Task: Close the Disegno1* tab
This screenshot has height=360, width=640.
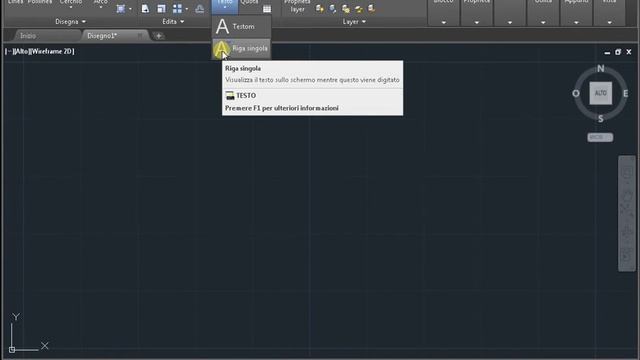Action: click(x=140, y=36)
